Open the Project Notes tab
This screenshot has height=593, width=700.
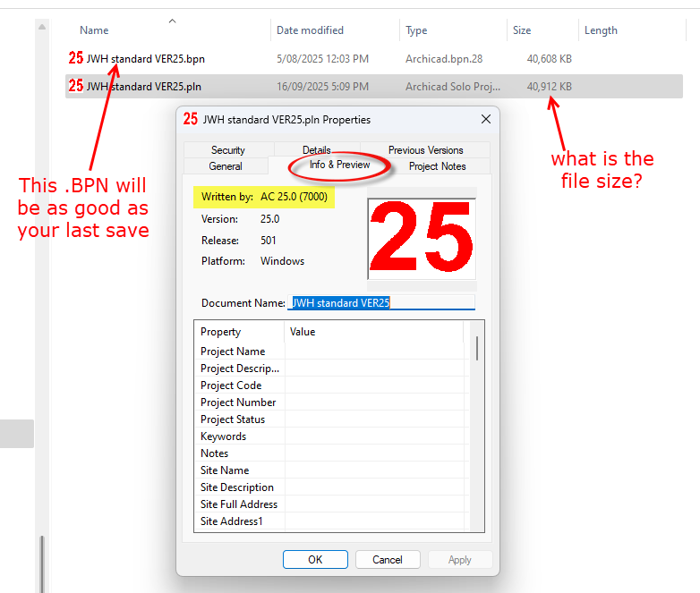coord(437,166)
